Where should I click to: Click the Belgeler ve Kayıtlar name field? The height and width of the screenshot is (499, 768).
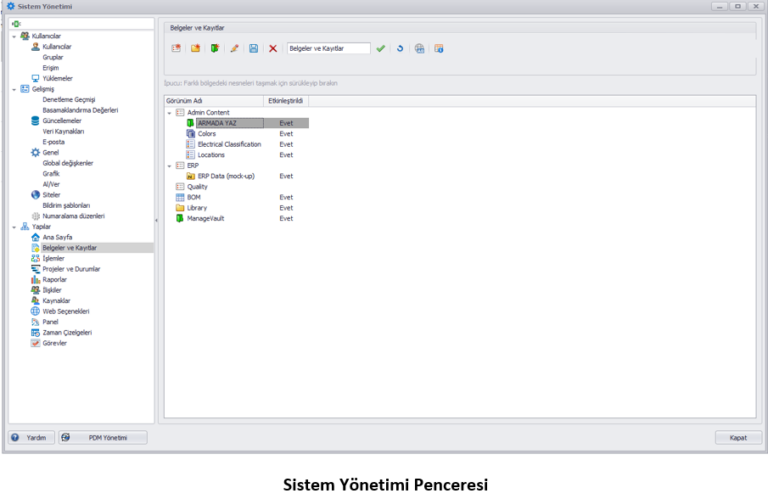pos(328,48)
